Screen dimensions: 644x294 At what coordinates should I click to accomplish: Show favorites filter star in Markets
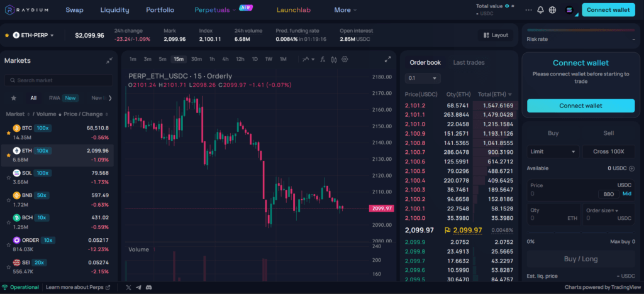point(14,98)
